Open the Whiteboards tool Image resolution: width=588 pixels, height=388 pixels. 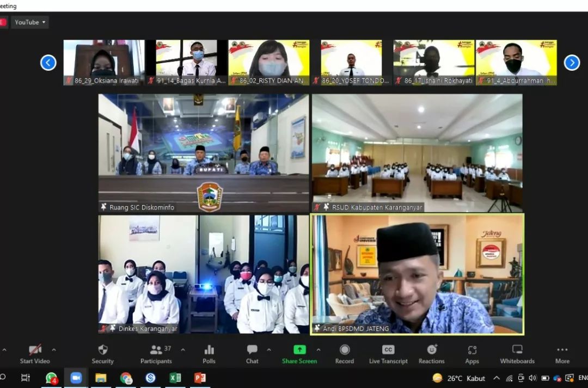click(517, 349)
